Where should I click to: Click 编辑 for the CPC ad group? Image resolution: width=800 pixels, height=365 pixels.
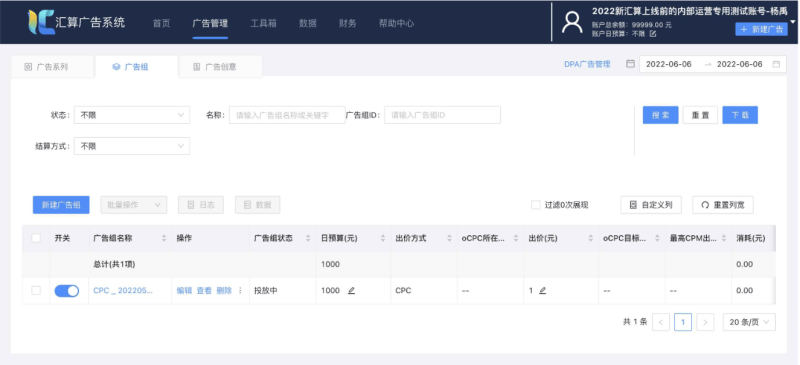[184, 290]
